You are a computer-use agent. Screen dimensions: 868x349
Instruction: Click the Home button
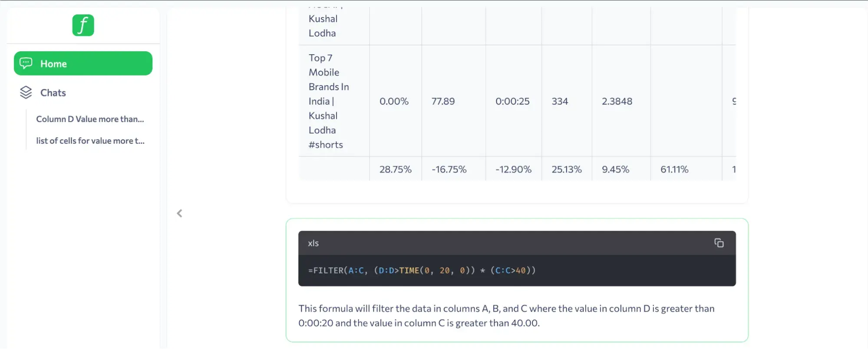click(83, 63)
